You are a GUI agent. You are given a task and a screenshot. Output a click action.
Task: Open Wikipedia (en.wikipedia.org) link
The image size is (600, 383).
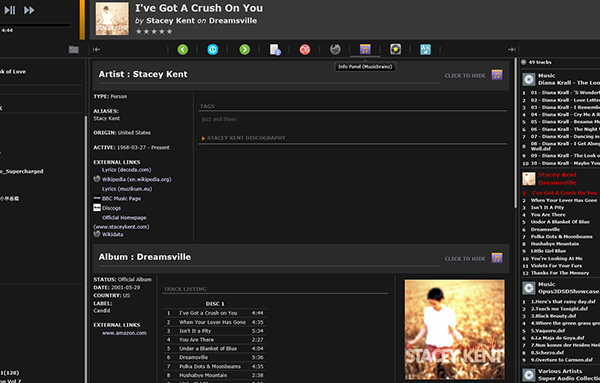pyautogui.click(x=137, y=179)
